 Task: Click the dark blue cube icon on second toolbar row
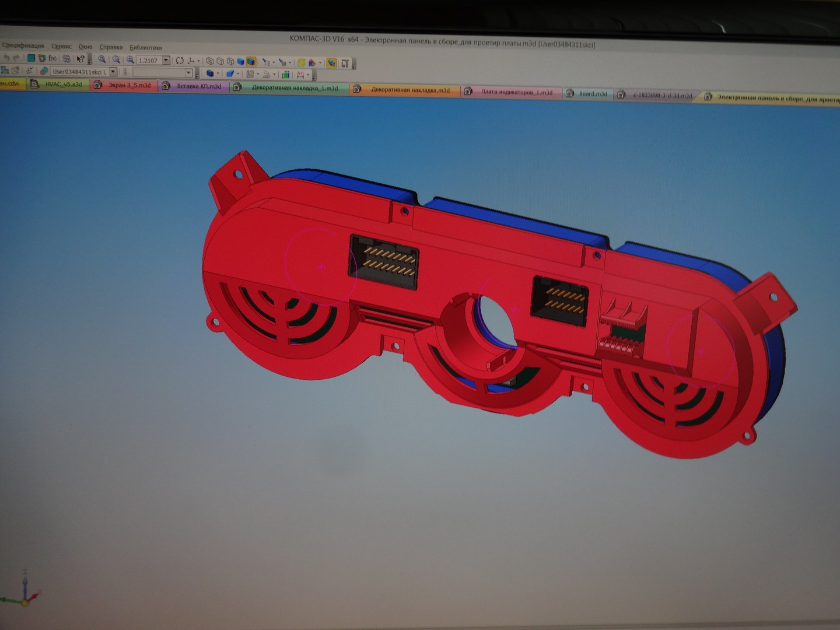pos(210,73)
